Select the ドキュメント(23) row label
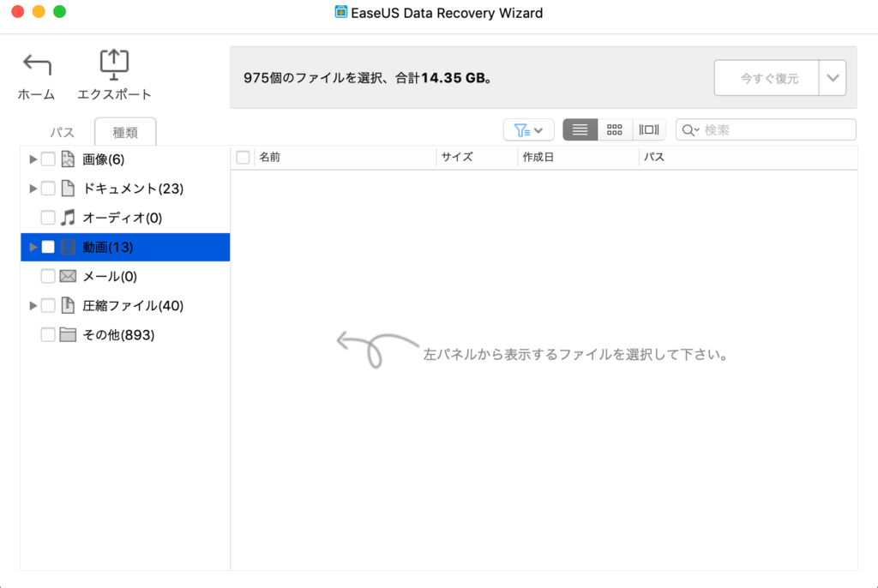Image resolution: width=878 pixels, height=588 pixels. 133,189
